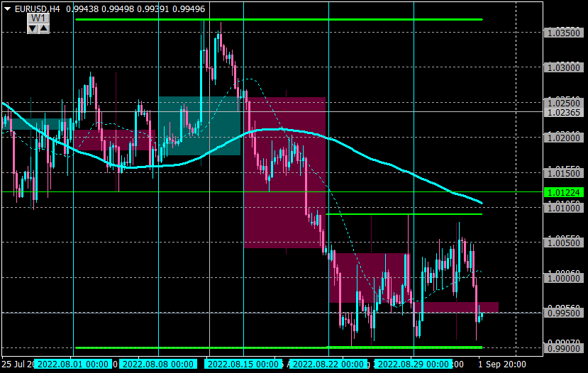Viewport: 588px width, 373px height.
Task: Click the 0.99500 current price label
Action: [564, 313]
